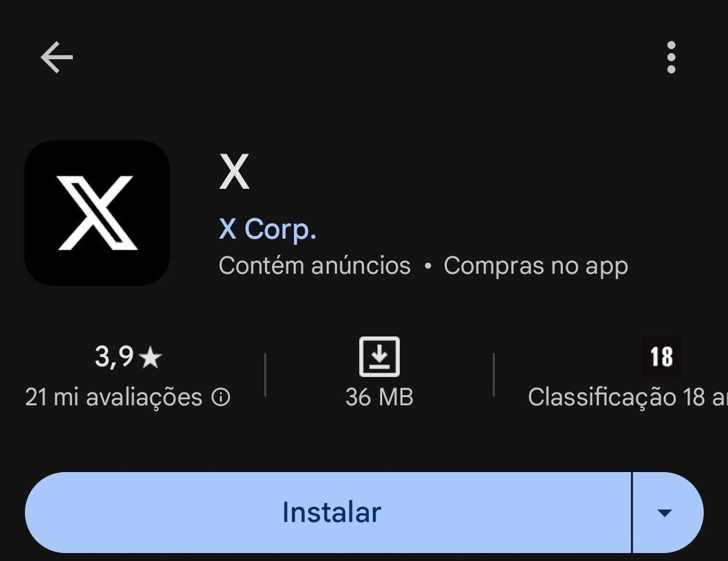Open the X Corp. developer page

click(x=267, y=229)
